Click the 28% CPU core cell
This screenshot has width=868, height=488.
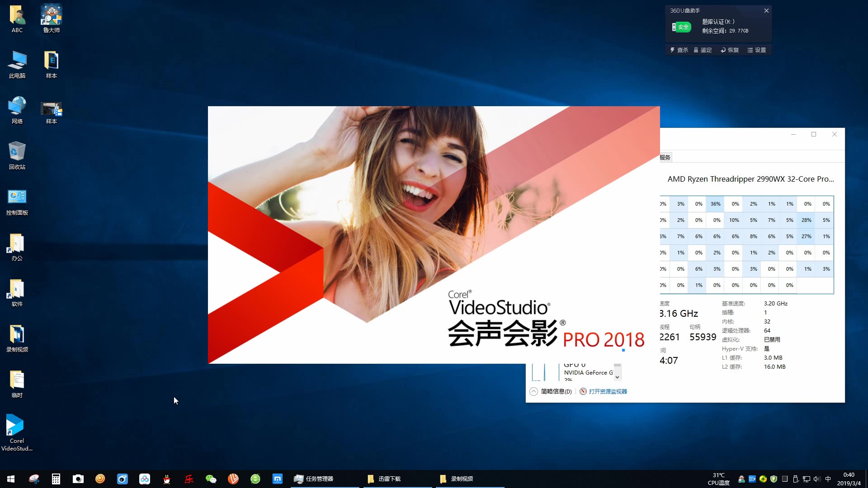tap(807, 220)
